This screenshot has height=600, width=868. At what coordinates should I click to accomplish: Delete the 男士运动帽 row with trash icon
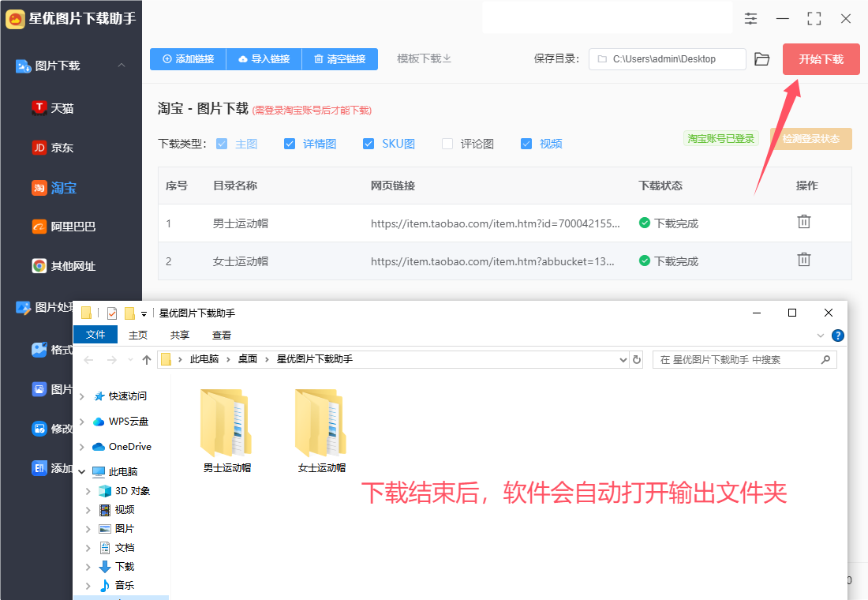click(x=804, y=222)
